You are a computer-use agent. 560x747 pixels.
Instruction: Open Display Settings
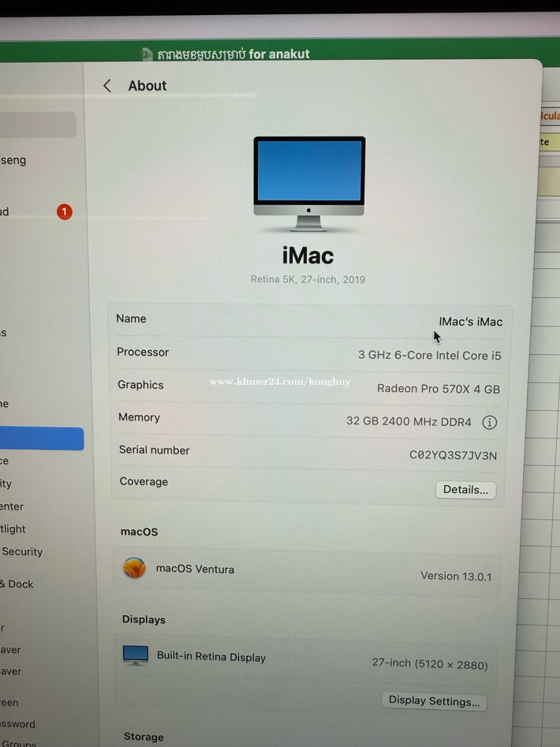434,701
